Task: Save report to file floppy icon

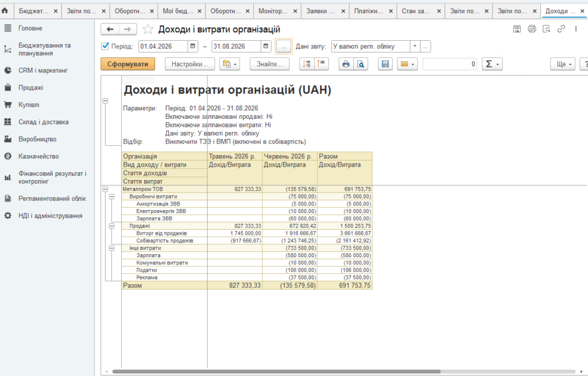Action: point(385,64)
